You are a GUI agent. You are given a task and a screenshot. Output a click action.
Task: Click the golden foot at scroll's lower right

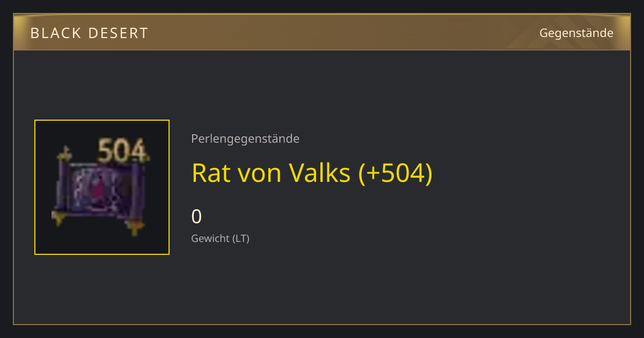(135, 227)
